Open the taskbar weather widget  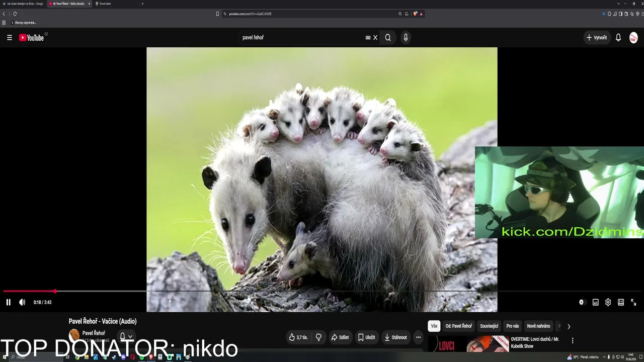[x=582, y=357]
